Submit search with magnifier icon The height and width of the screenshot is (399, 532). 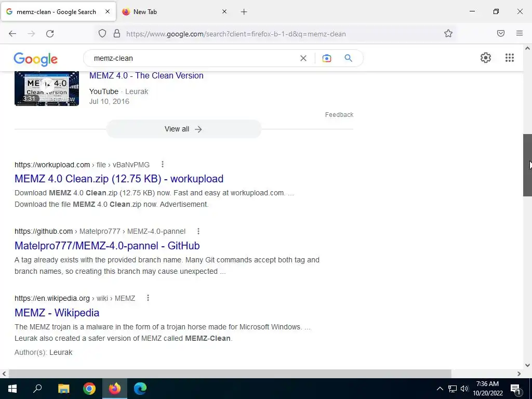pos(348,58)
